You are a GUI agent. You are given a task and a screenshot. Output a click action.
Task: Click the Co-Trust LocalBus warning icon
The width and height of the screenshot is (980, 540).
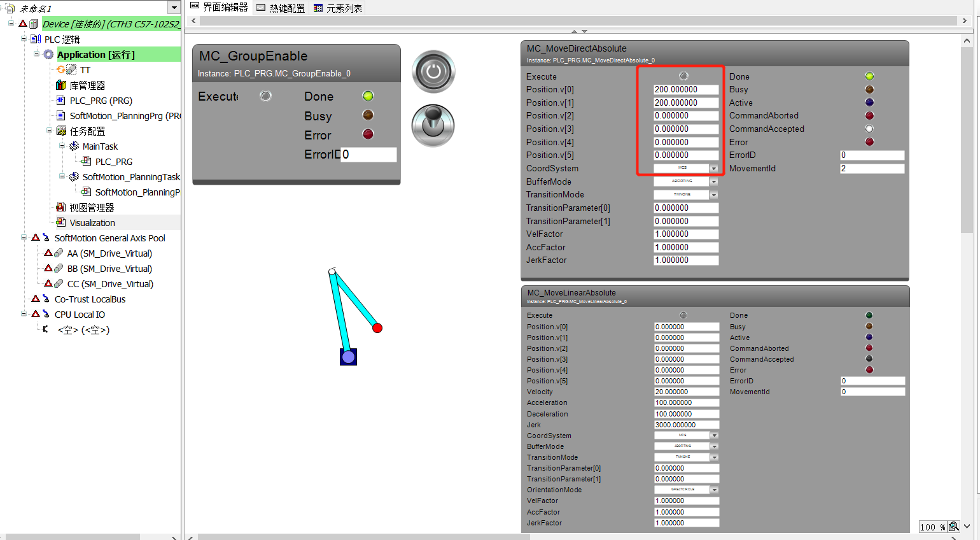pyautogui.click(x=36, y=299)
